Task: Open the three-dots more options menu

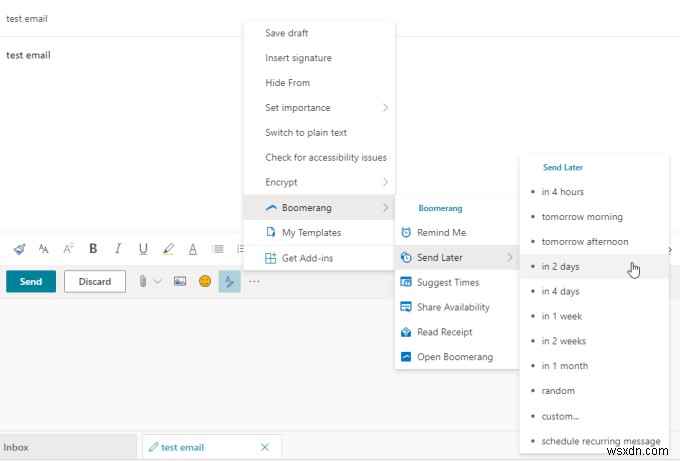Action: (254, 281)
